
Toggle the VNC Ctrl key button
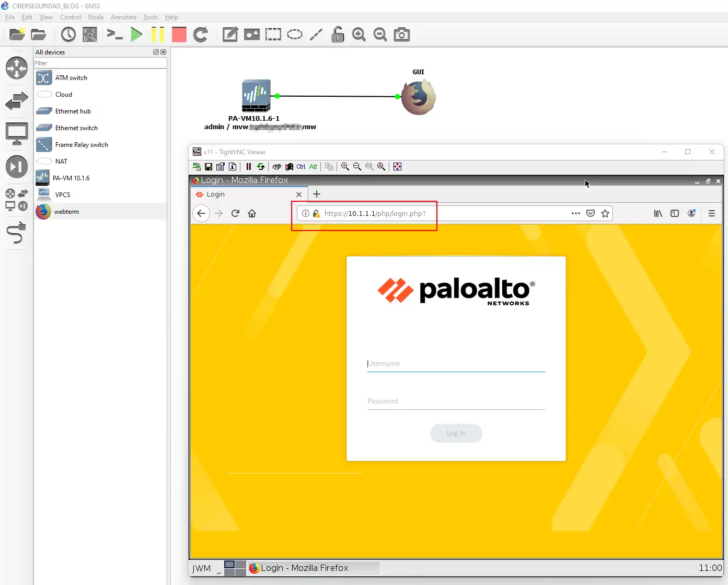[x=301, y=167]
